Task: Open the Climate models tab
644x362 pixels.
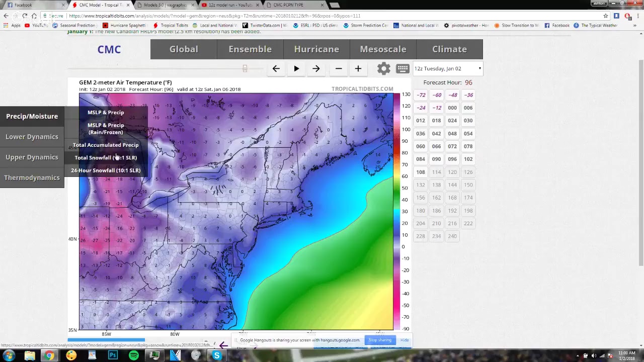Action: pos(449,49)
